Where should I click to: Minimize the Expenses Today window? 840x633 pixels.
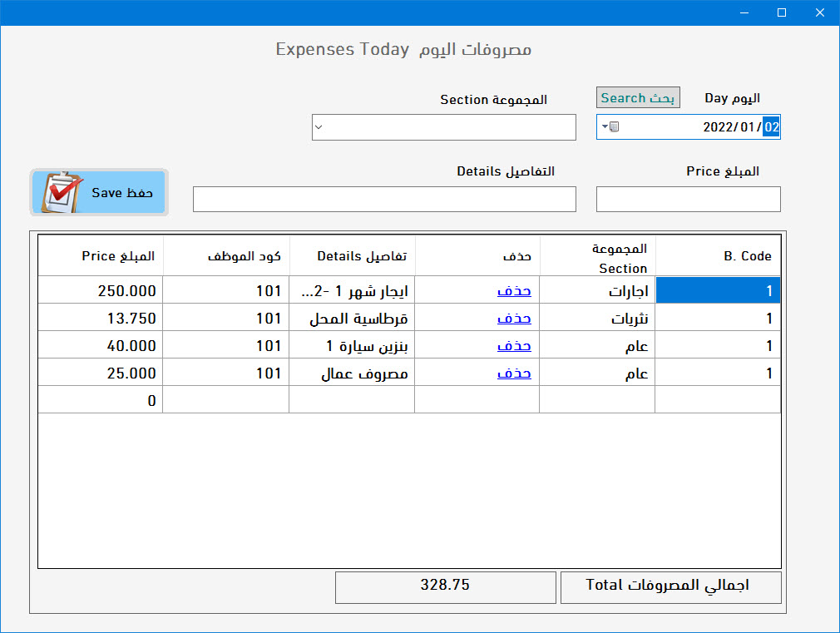pos(744,12)
